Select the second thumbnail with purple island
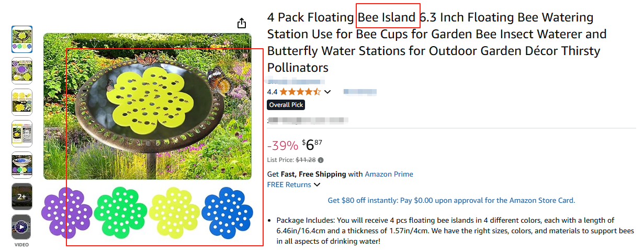 (x=22, y=71)
